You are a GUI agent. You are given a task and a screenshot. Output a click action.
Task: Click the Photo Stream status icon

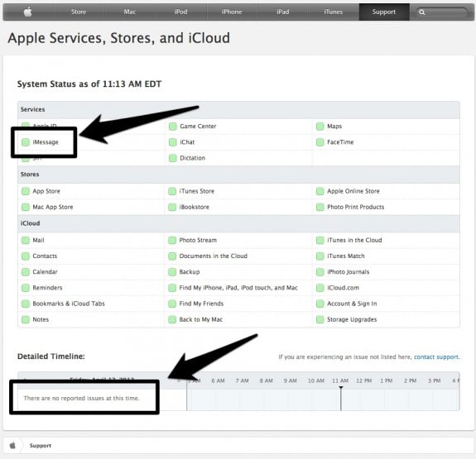point(172,241)
